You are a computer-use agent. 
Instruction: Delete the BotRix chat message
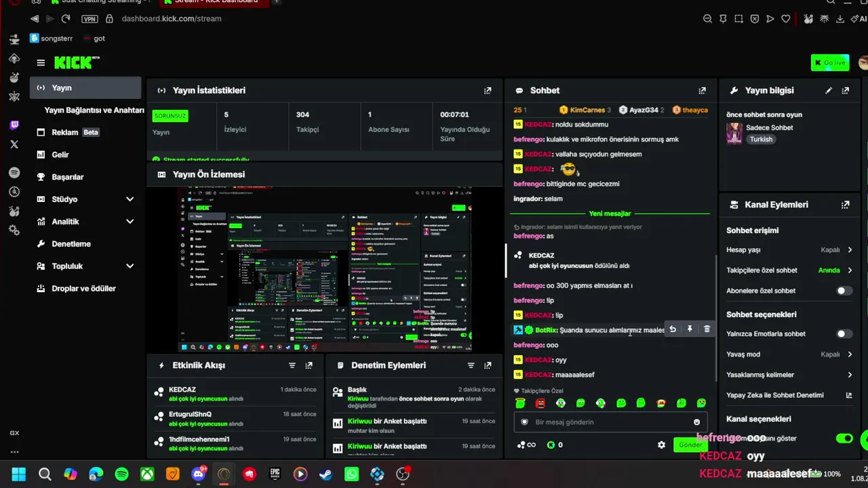tap(707, 329)
